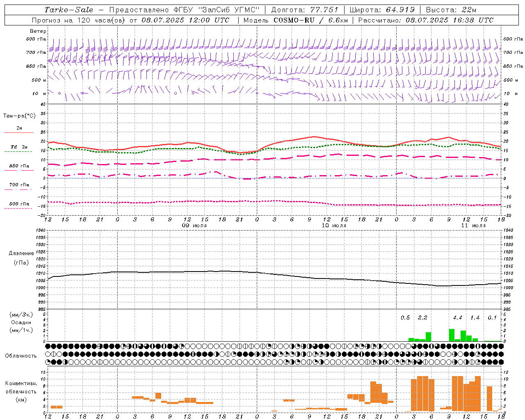Click the '(мм/3ч.)' precipitation unit label

coord(21,315)
